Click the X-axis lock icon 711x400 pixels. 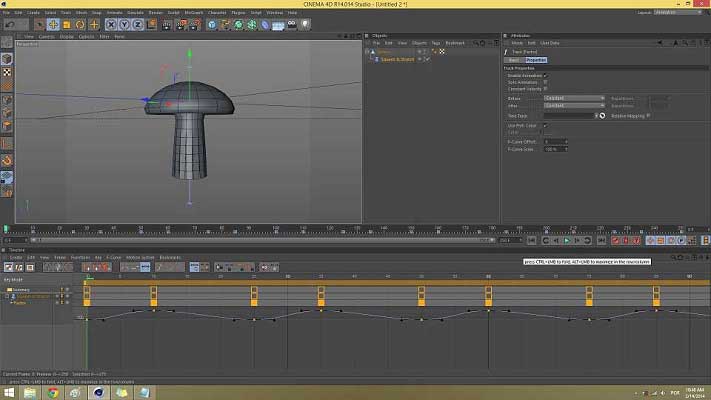pyautogui.click(x=113, y=24)
